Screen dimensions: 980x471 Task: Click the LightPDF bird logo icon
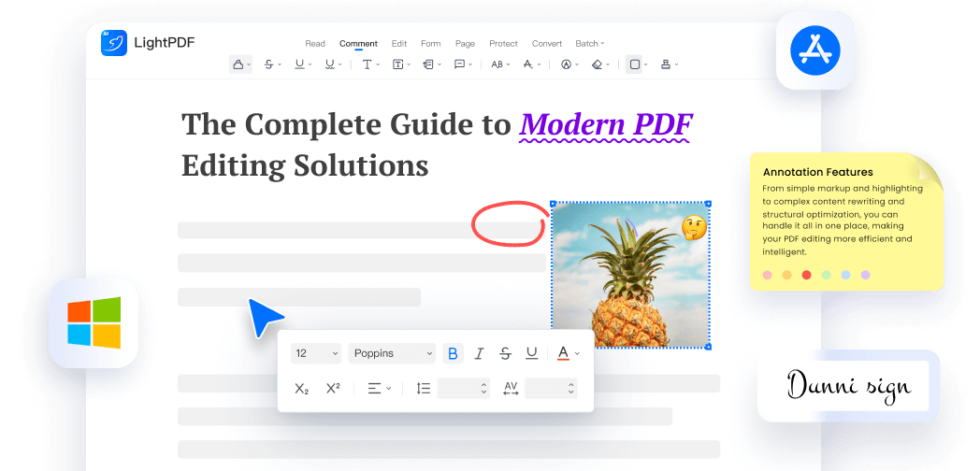click(x=114, y=43)
